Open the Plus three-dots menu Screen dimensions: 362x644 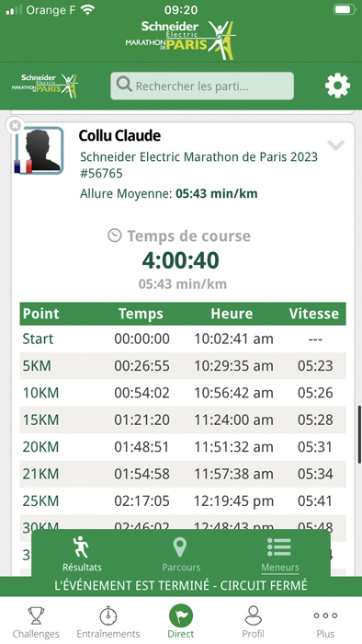pos(325,622)
